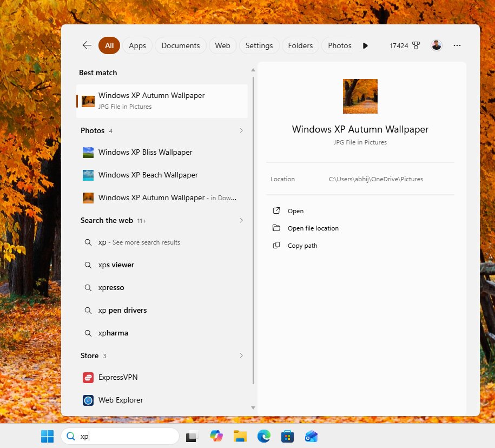This screenshot has width=495, height=448.
Task: Open the user profile avatar
Action: tap(437, 45)
